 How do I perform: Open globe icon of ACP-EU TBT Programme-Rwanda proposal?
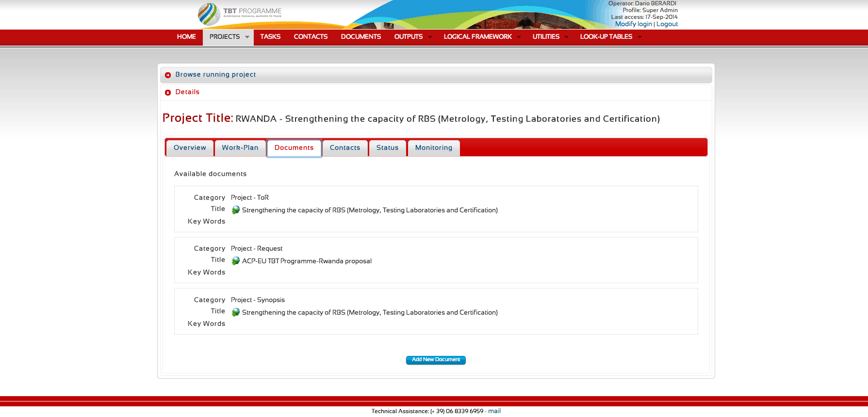(236, 261)
